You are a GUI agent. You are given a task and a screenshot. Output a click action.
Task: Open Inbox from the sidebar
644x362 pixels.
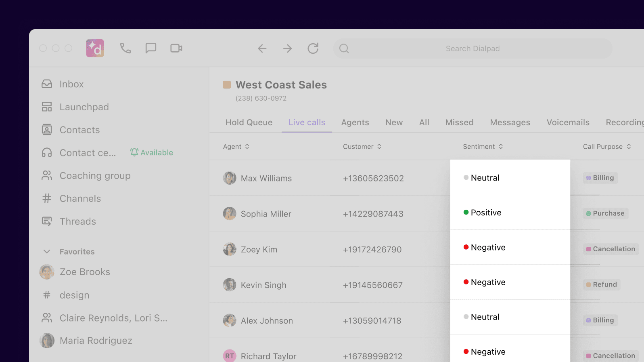click(71, 84)
